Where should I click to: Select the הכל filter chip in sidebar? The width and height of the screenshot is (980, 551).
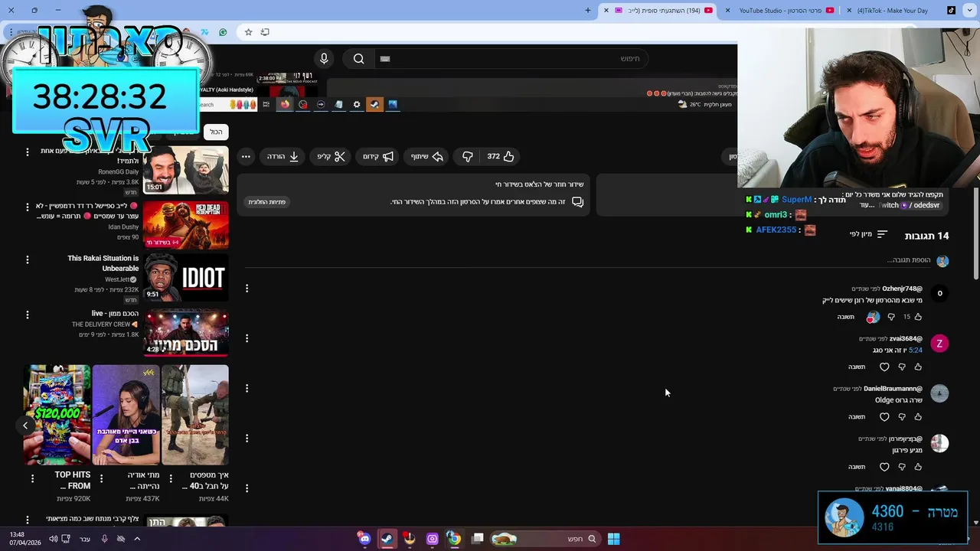click(216, 132)
